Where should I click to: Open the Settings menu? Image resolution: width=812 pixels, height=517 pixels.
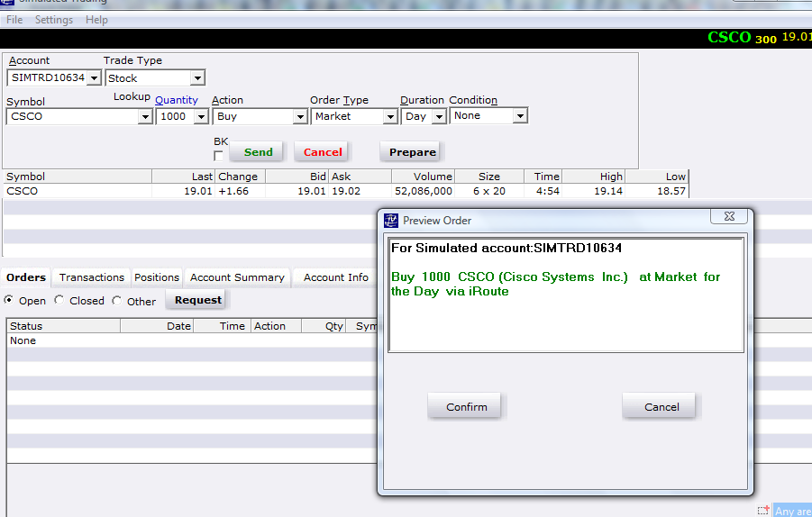pos(54,20)
